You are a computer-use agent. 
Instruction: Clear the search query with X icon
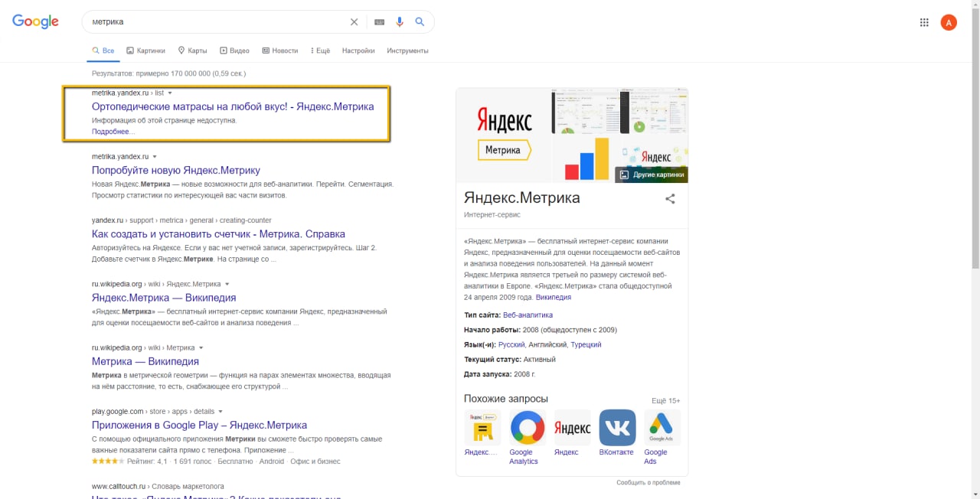(x=354, y=22)
